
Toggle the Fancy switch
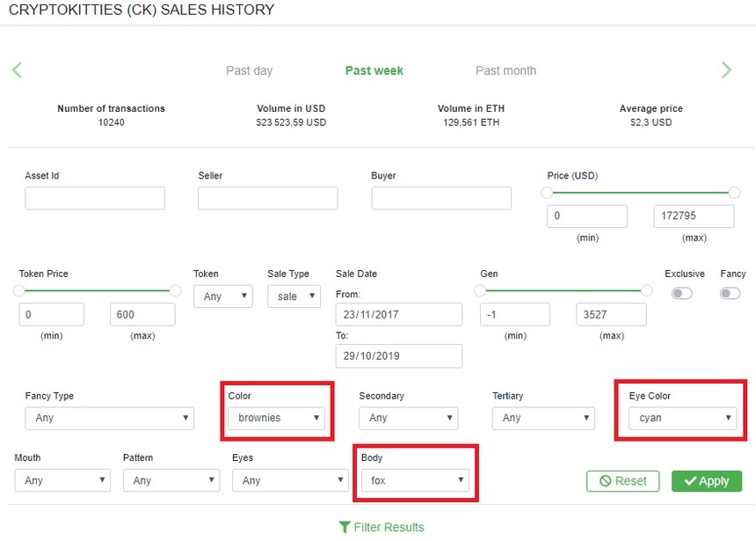tap(730, 293)
